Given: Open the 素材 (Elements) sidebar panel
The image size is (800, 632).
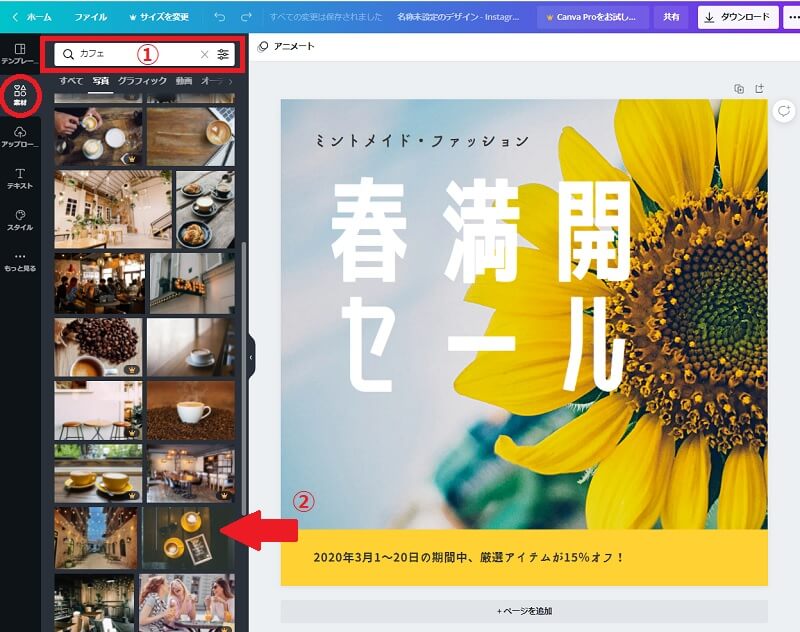Looking at the screenshot, I should tap(20, 95).
